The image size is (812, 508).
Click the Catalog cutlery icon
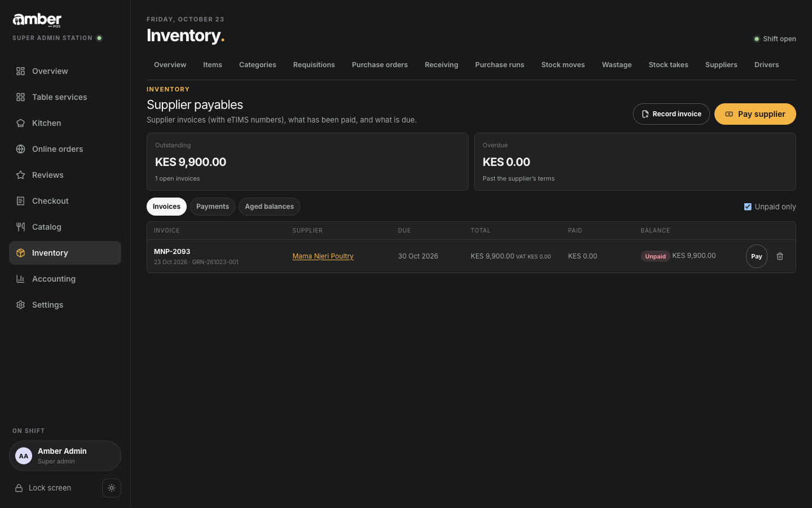[20, 227]
